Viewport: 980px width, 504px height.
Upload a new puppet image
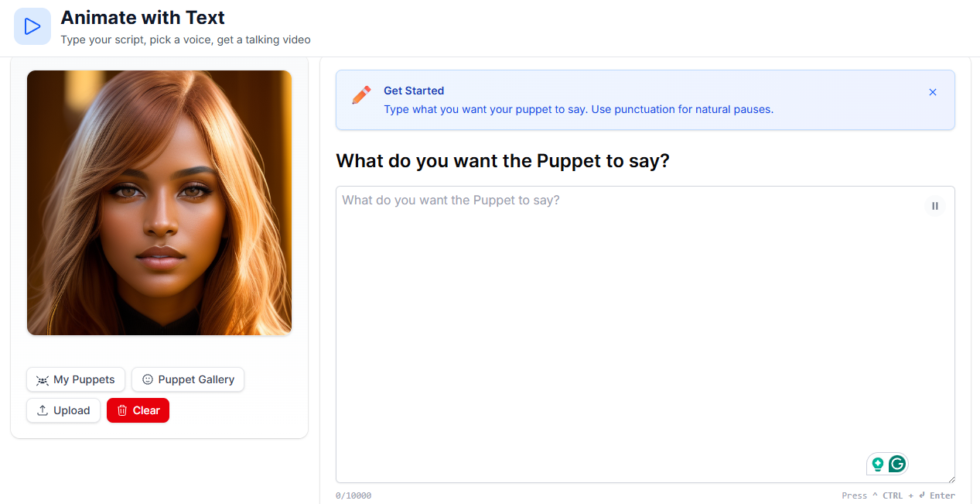tap(63, 410)
